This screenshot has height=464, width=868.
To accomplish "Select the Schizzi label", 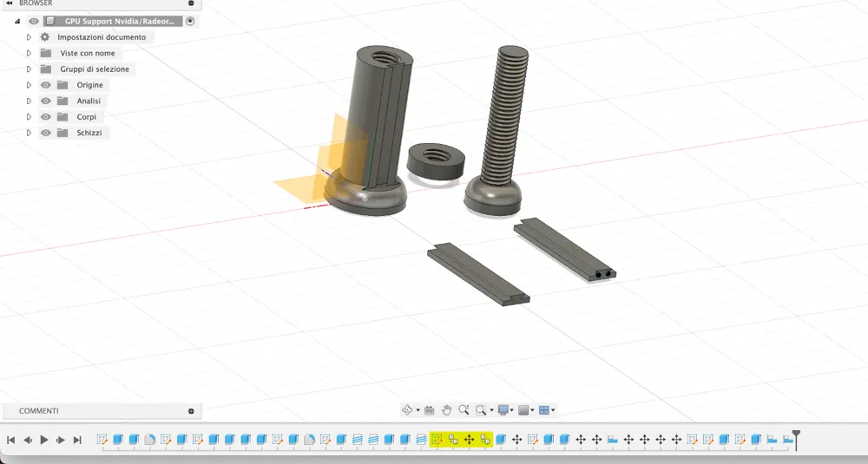I will point(89,133).
